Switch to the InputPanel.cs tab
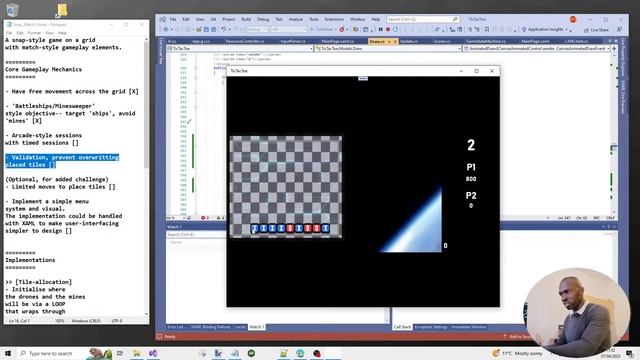The image size is (640, 360). click(293, 41)
